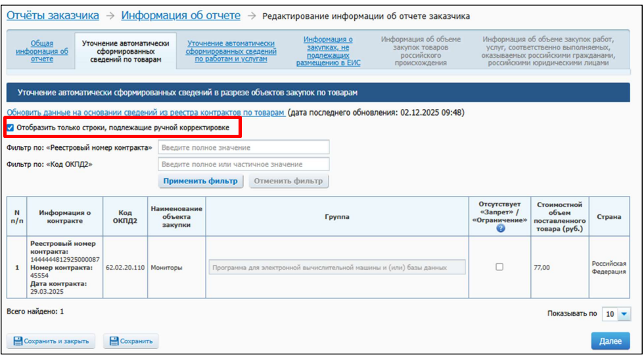The height and width of the screenshot is (357, 644).
Task: Click the Далее button
Action: tap(610, 341)
